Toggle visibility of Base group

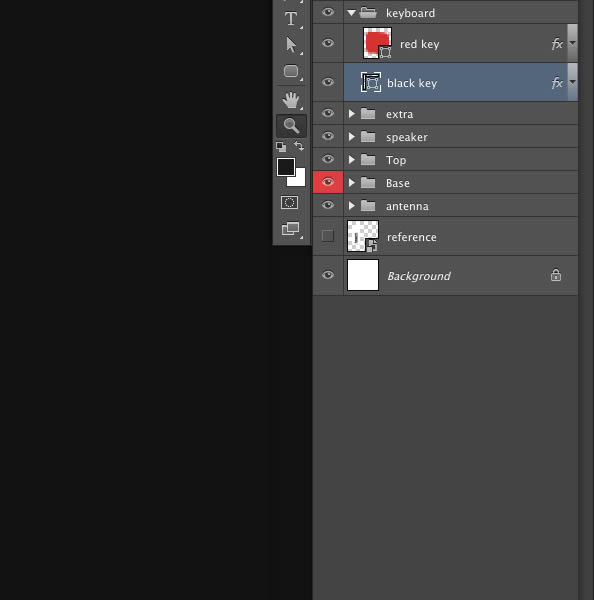click(x=328, y=182)
